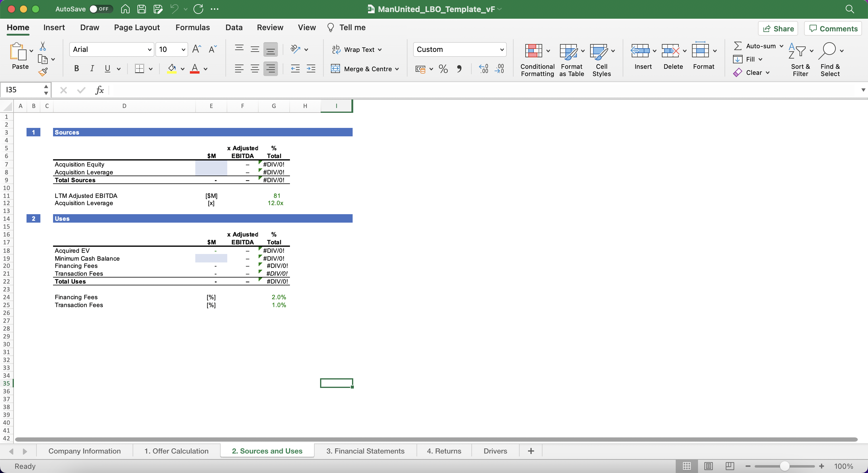
Task: Click the Paste clipboard icon
Action: click(18, 51)
